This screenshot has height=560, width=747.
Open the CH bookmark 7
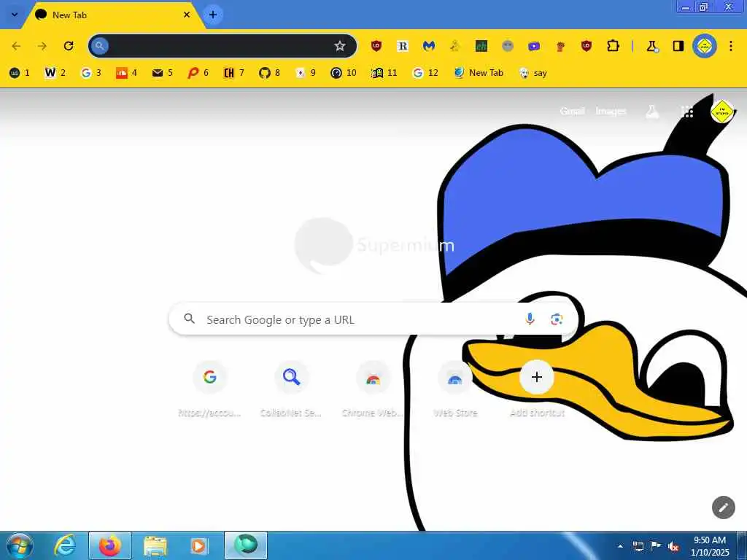point(234,73)
